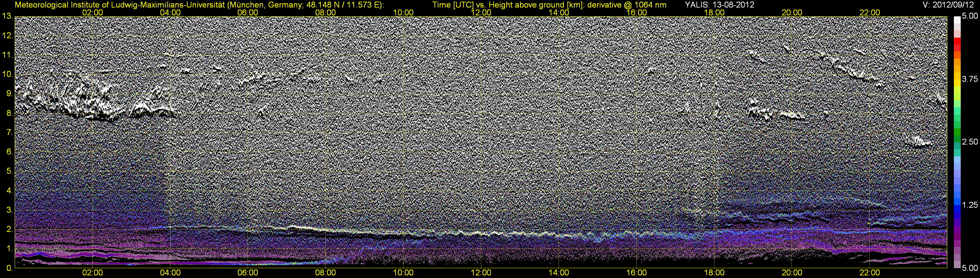Viewport: 980px width, 278px height.
Task: Click the 5.00 value at the color scale bottom
Action: 970,268
